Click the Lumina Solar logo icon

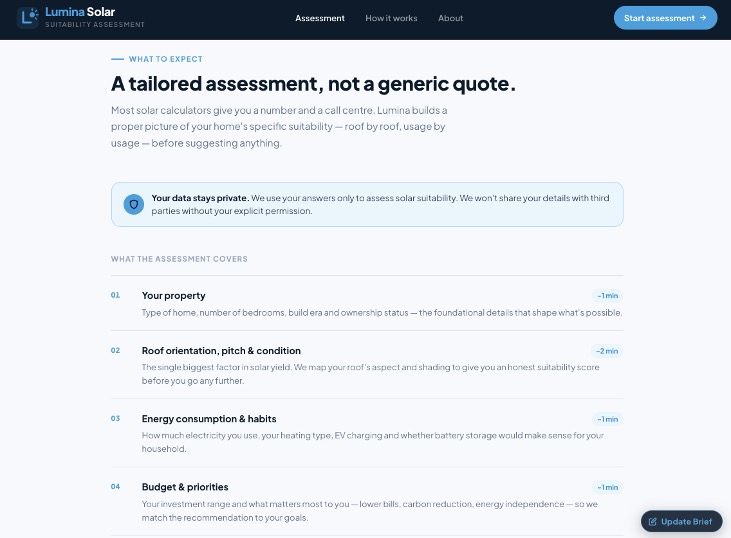pyautogui.click(x=28, y=18)
